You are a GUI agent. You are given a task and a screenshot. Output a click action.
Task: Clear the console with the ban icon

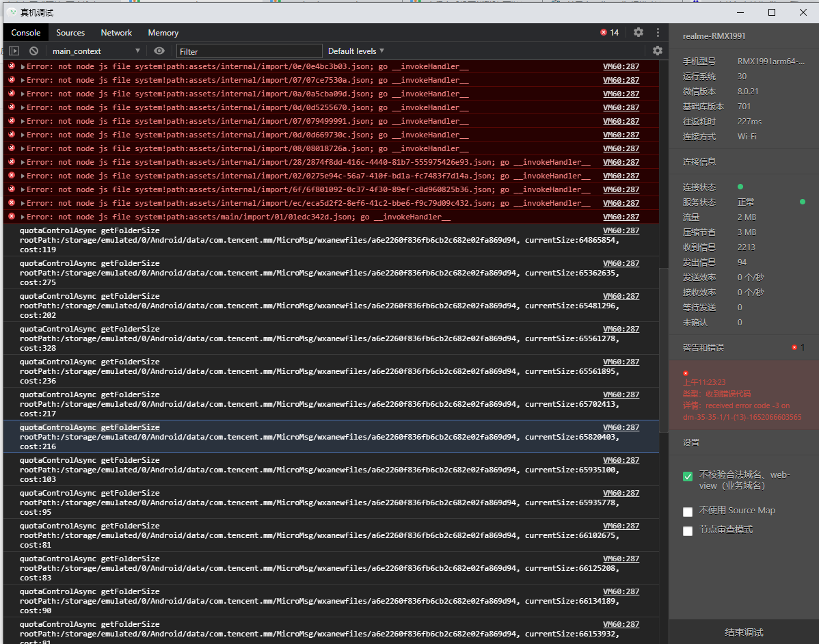click(34, 51)
